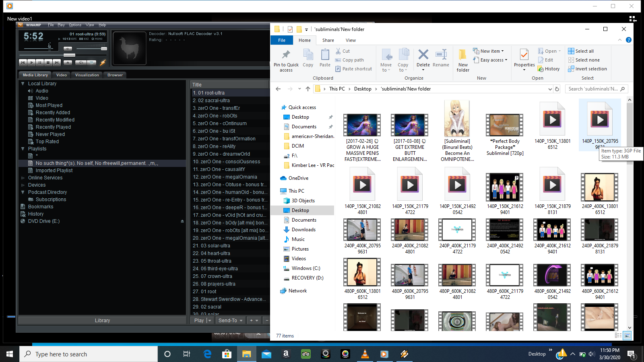Click Select all in Explorer ribbon
The height and width of the screenshot is (362, 644).
pyautogui.click(x=581, y=51)
